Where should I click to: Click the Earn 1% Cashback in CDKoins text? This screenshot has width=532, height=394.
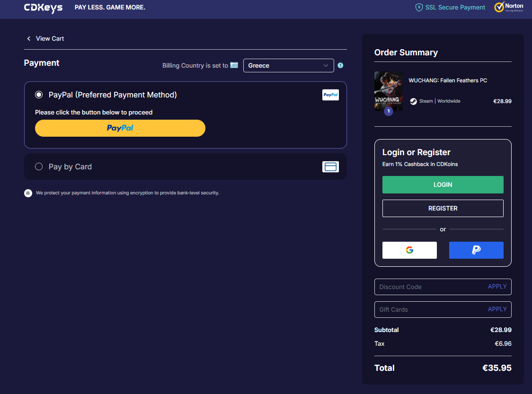(x=420, y=164)
